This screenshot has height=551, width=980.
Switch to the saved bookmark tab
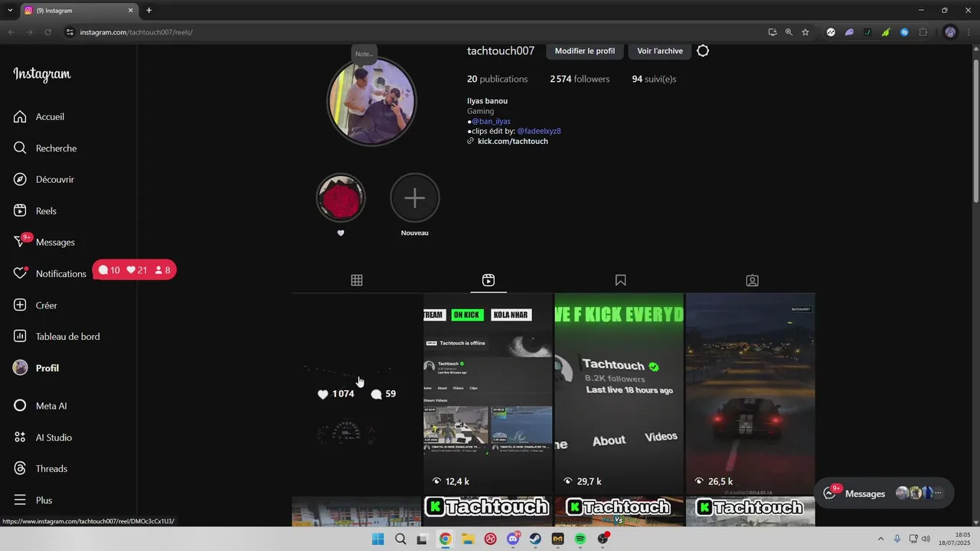click(621, 281)
